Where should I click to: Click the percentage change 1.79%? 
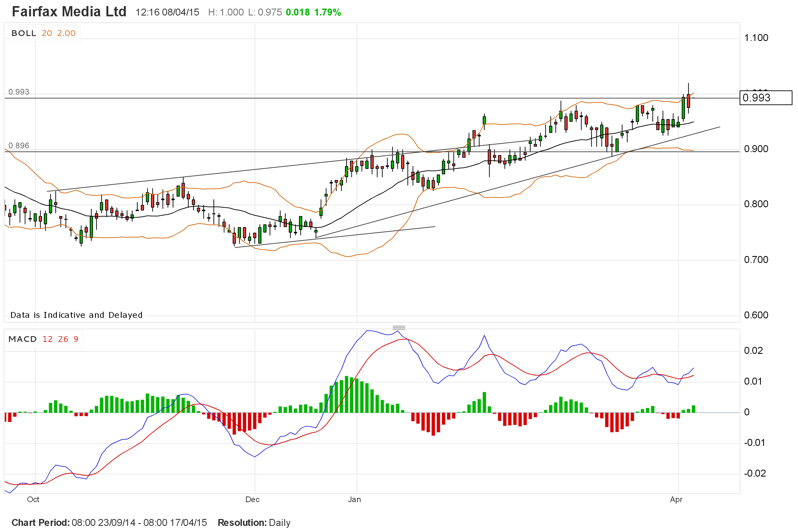coord(328,12)
